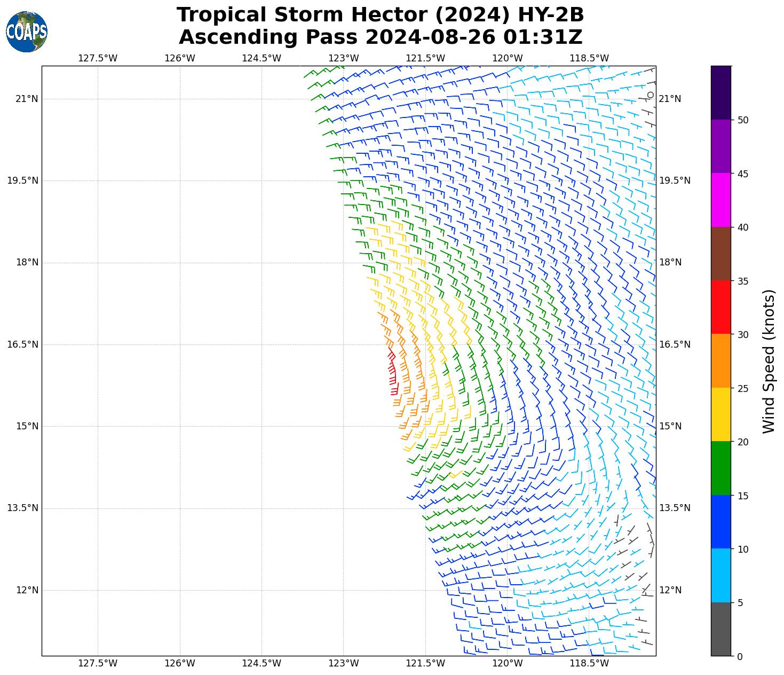Click the 127.5°W label on bottom axis
This screenshot has width=784, height=675.
pyautogui.click(x=98, y=663)
